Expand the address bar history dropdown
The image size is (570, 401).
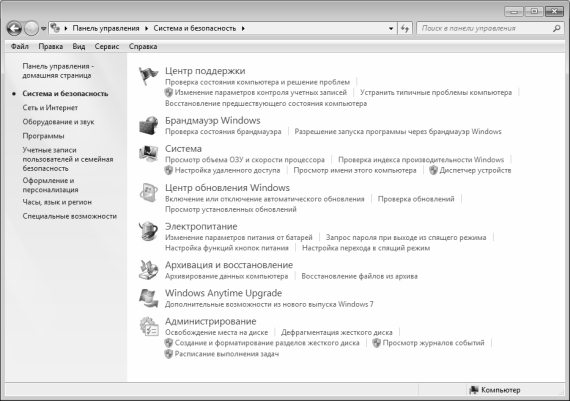pos(391,28)
